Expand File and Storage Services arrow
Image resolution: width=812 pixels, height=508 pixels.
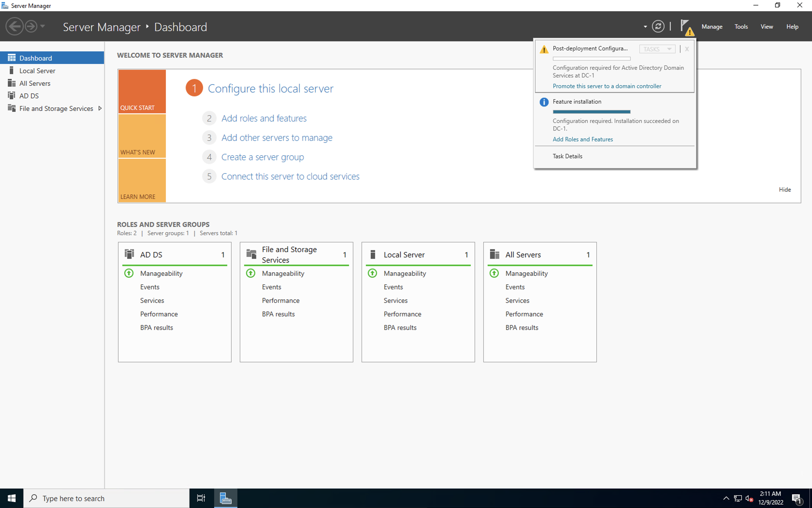pyautogui.click(x=100, y=108)
